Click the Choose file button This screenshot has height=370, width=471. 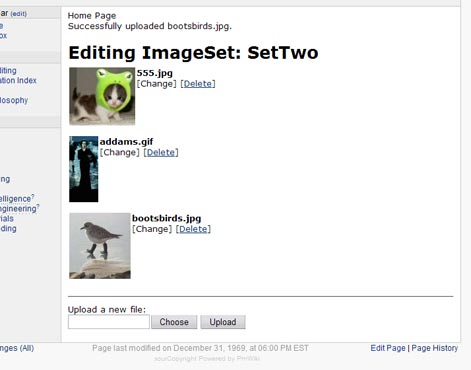[174, 322]
